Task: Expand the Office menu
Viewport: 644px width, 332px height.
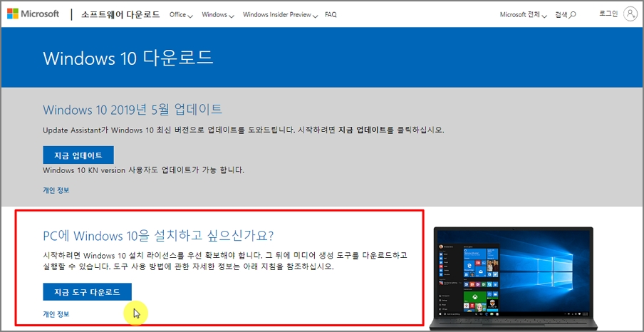Action: pos(181,15)
